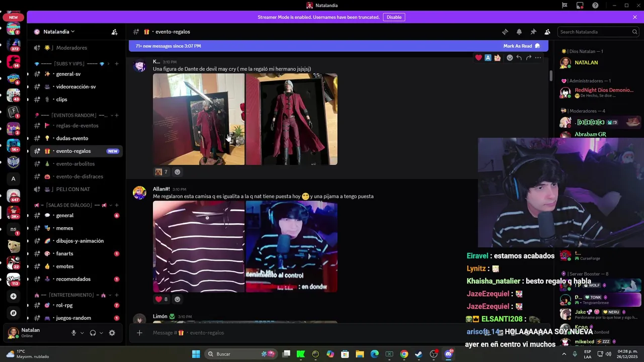Create channel in ENTRETENIMIENTO category

click(x=117, y=295)
